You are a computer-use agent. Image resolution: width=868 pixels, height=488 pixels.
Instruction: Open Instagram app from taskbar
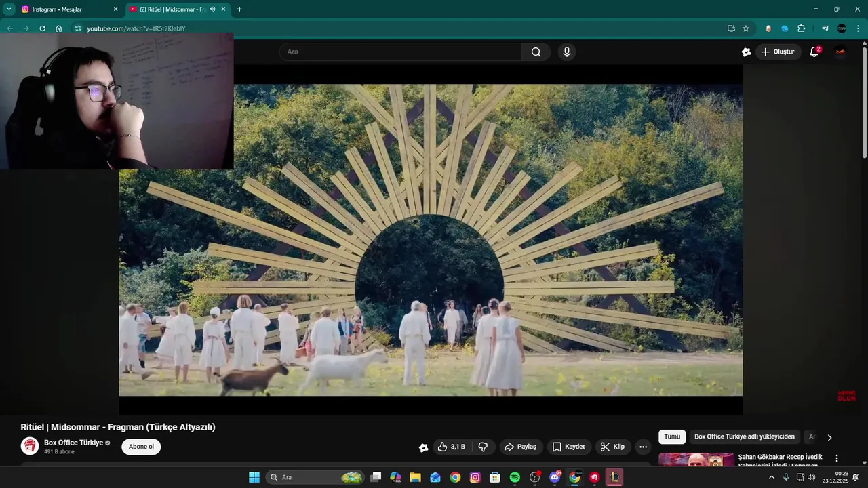[475, 477]
